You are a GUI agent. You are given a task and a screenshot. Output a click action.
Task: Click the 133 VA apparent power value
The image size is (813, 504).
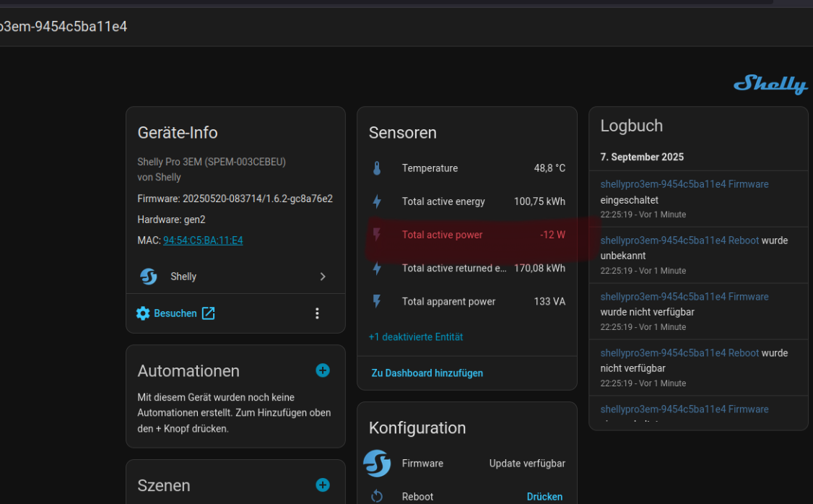[549, 301]
